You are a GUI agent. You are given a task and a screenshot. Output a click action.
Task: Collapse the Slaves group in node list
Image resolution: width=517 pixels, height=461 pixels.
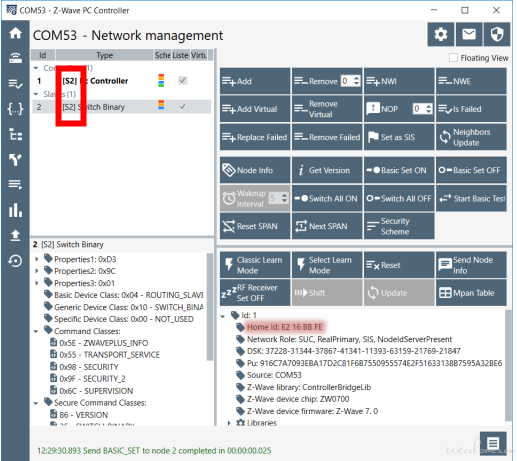pos(36,94)
